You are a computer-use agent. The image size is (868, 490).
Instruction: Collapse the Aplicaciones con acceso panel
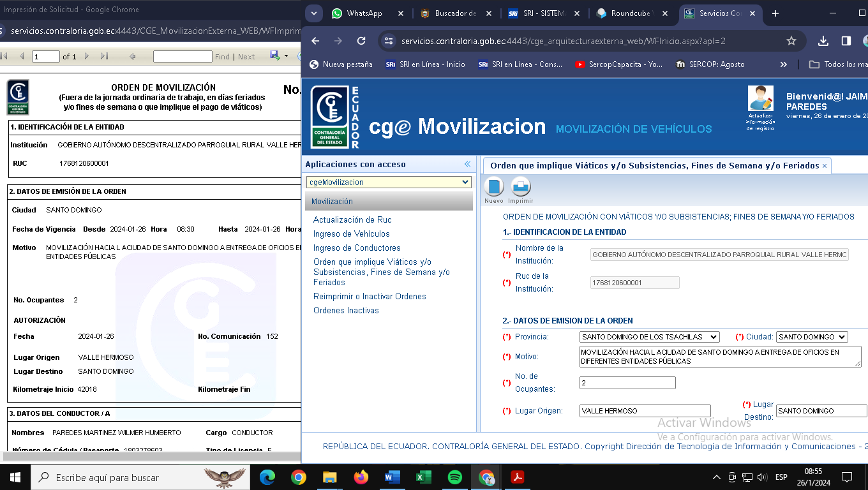coord(467,165)
